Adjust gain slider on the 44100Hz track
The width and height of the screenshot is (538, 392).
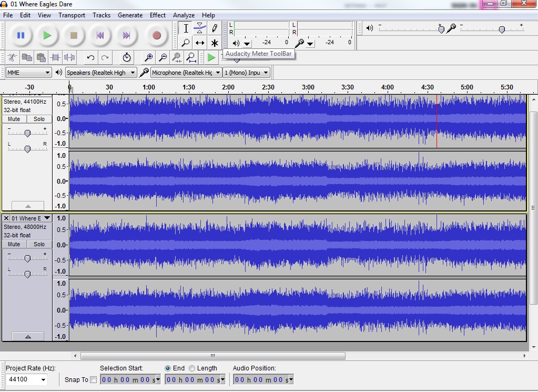pos(27,133)
